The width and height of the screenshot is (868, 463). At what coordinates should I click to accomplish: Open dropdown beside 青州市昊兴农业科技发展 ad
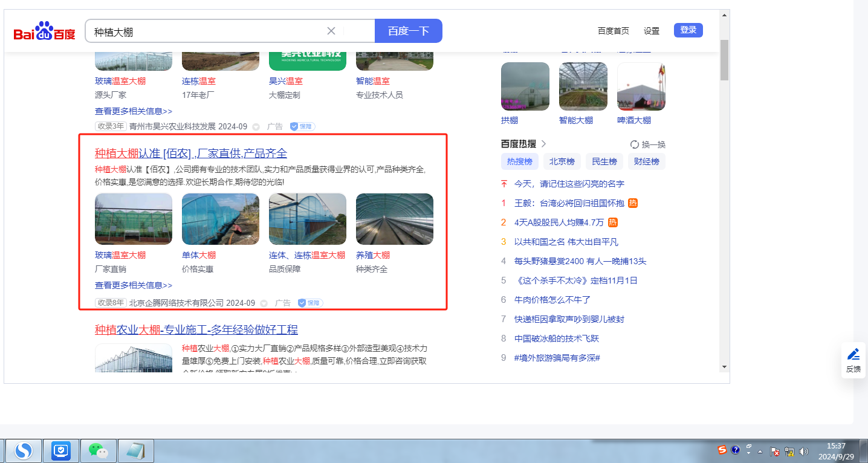256,127
